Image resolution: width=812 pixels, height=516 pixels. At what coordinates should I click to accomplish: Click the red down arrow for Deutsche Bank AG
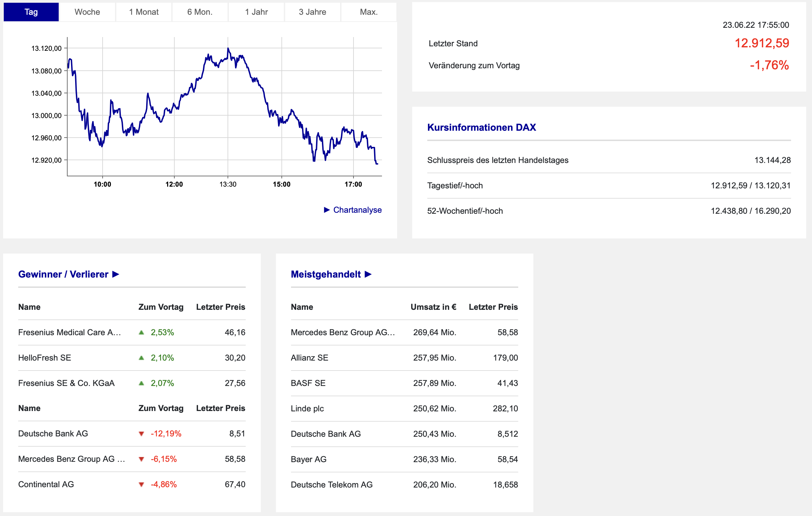point(141,434)
